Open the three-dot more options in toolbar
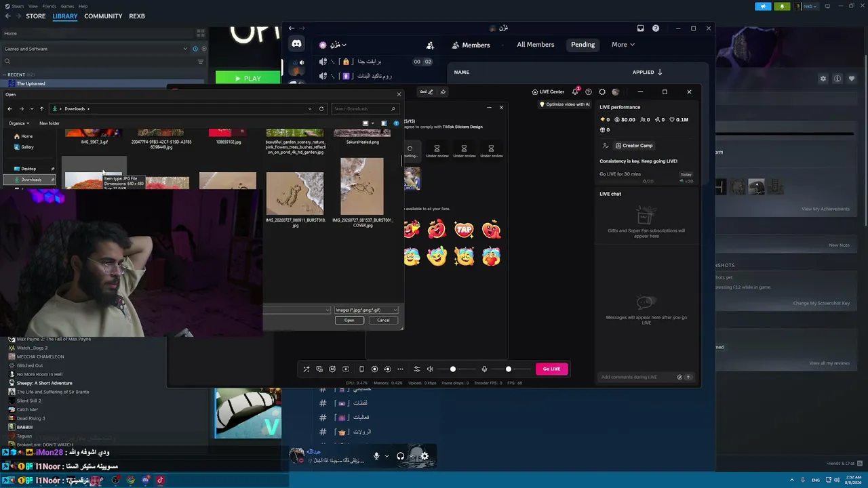The height and width of the screenshot is (488, 868). click(400, 369)
